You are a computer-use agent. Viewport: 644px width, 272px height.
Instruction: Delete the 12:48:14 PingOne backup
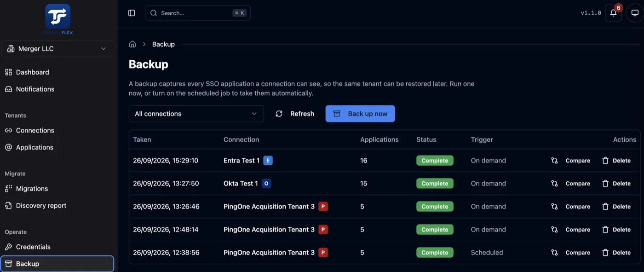tap(616, 230)
